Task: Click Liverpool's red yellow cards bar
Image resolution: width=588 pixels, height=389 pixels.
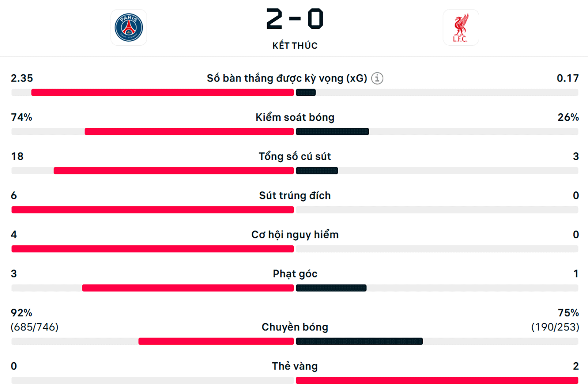Action: tap(437, 380)
